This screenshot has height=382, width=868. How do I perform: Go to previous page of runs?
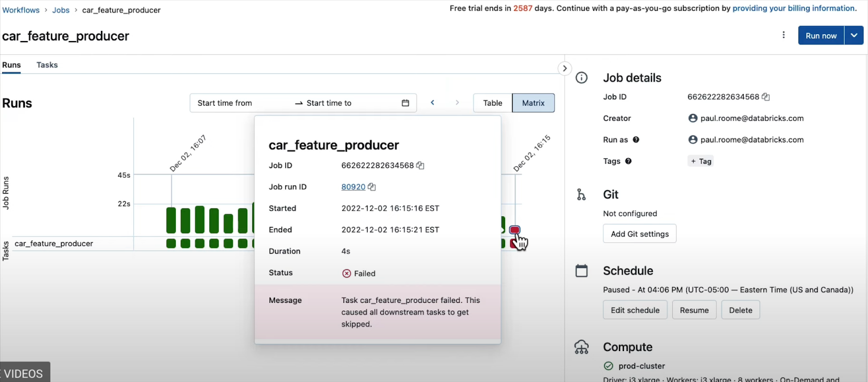tap(432, 102)
